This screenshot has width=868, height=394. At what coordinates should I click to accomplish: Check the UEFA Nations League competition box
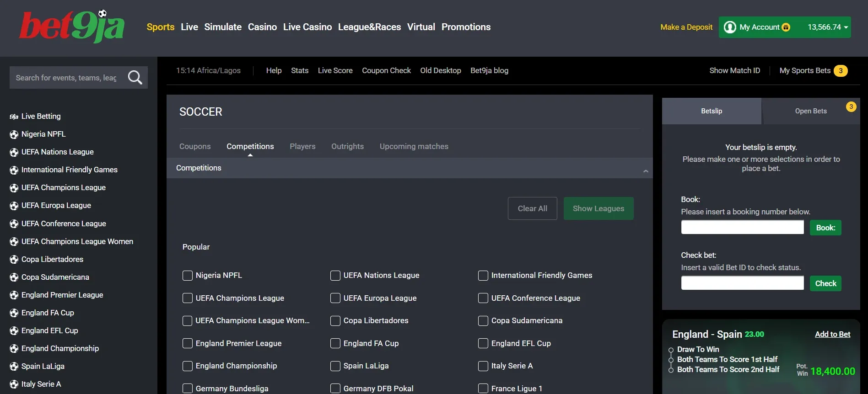click(x=335, y=276)
